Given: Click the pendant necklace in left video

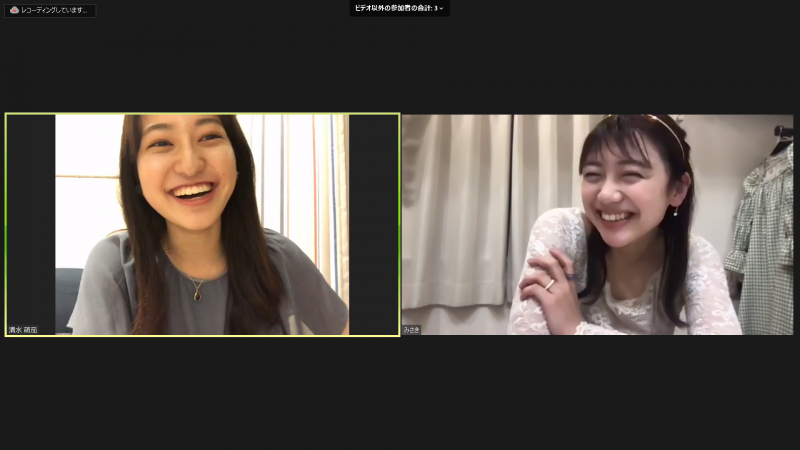Looking at the screenshot, I should (197, 294).
